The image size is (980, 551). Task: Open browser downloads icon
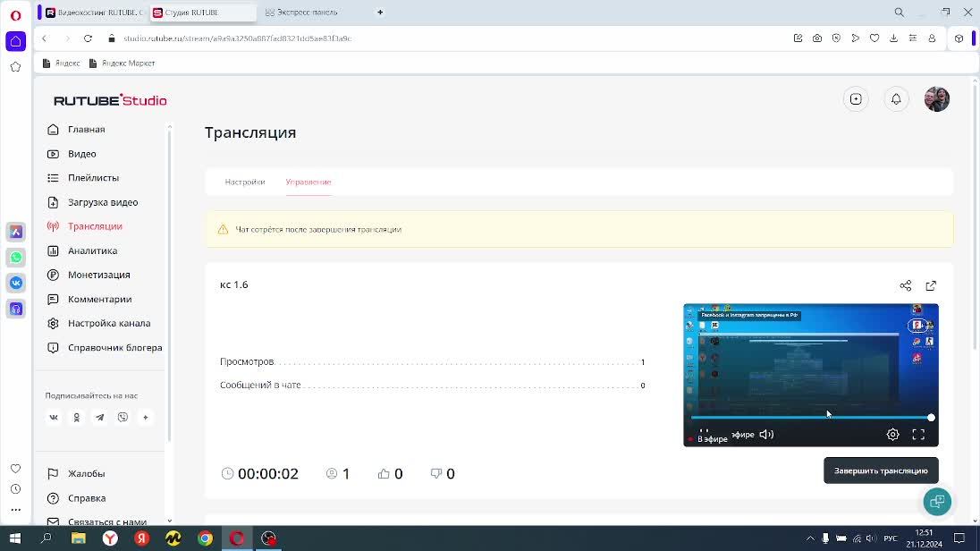point(894,38)
